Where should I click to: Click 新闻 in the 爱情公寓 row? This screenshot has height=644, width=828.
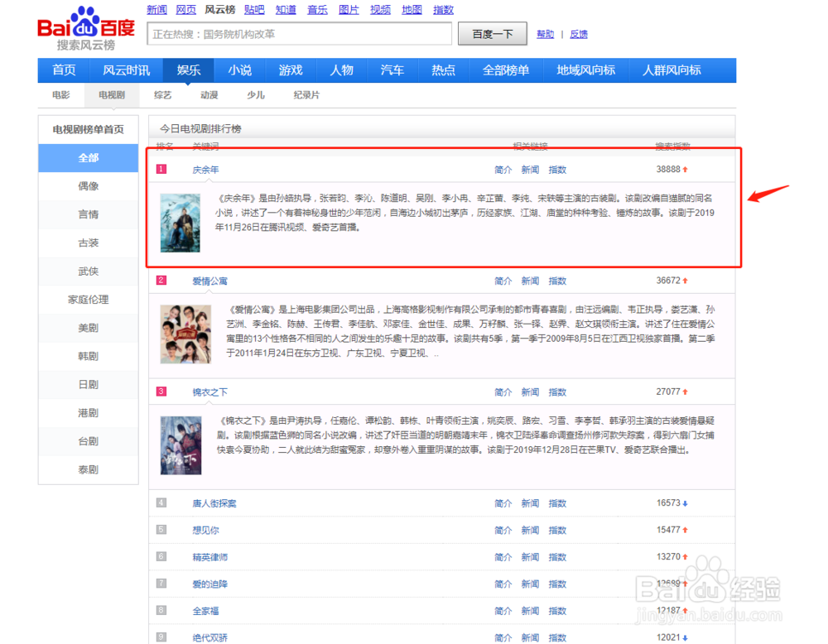point(530,281)
